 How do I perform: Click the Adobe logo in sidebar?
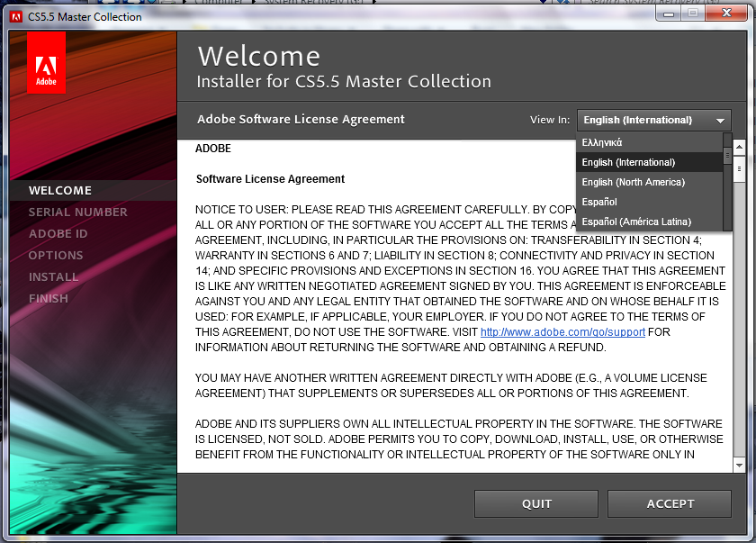tap(46, 63)
